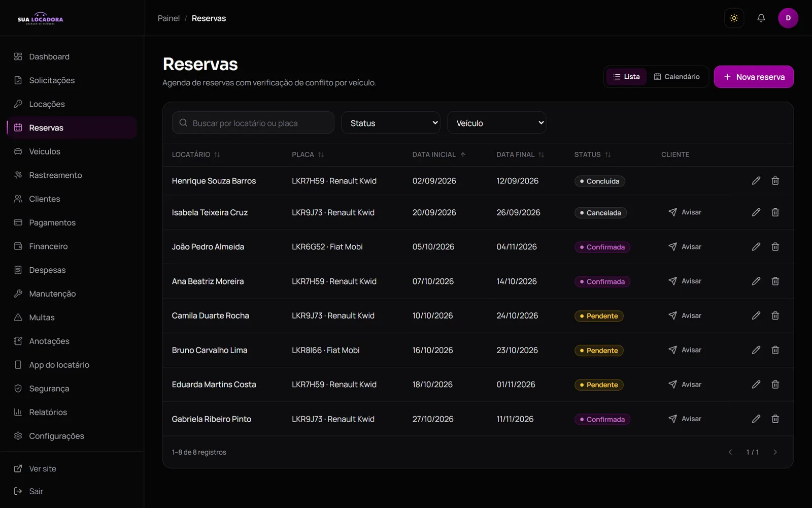Delete Henrique Souza Barros reservation
812x508 pixels.
point(775,181)
